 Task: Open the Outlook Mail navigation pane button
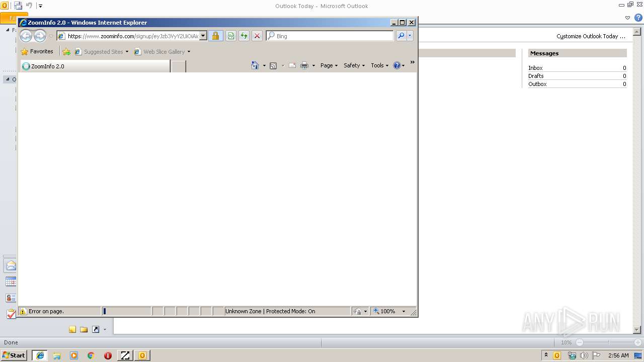tap(11, 265)
